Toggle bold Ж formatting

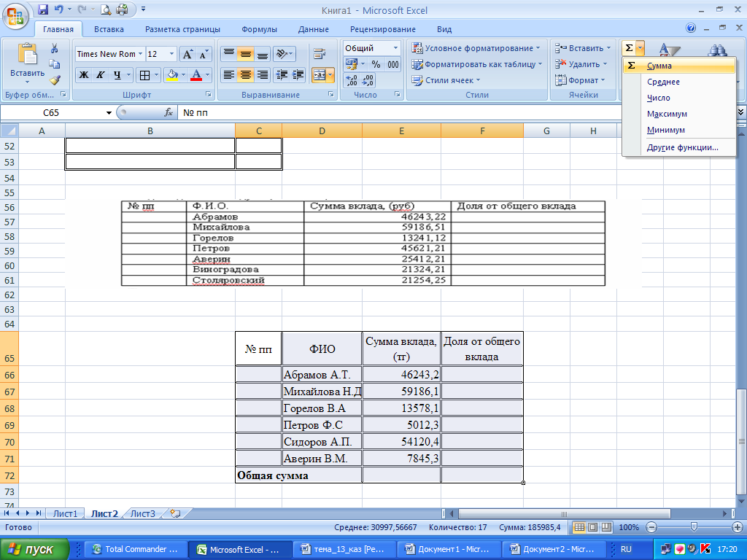click(83, 75)
